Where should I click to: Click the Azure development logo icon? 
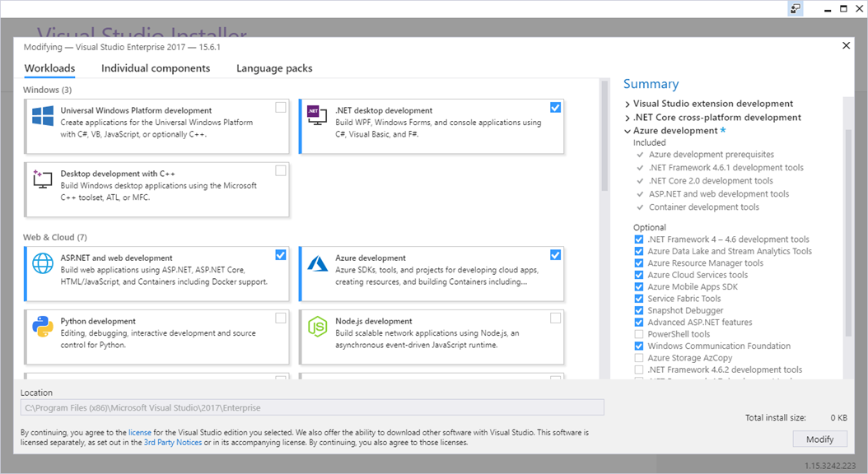[317, 263]
